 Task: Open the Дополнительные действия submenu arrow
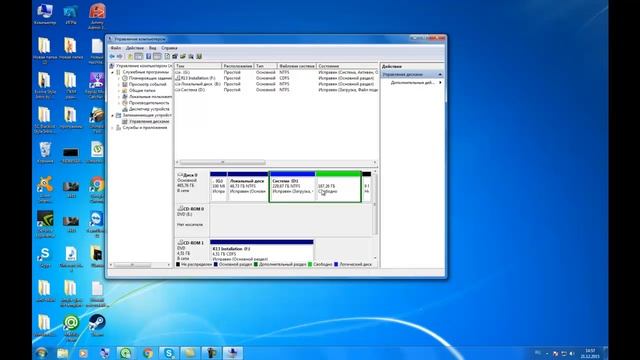(x=440, y=82)
